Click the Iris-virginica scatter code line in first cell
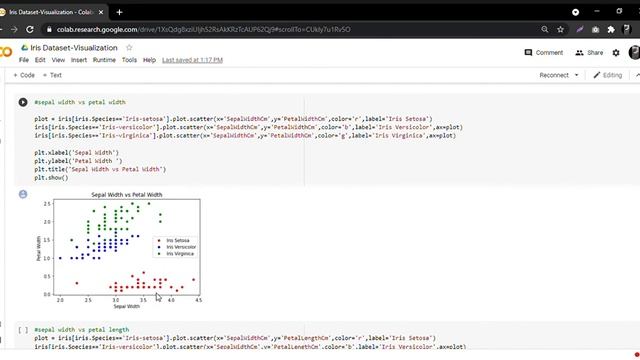 tap(245, 136)
